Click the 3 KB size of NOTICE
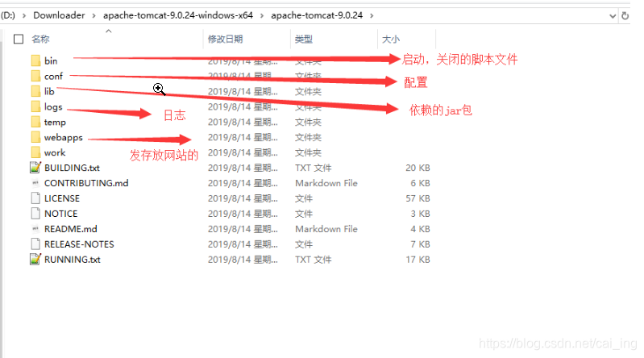Image resolution: width=644 pixels, height=358 pixels. 420,214
